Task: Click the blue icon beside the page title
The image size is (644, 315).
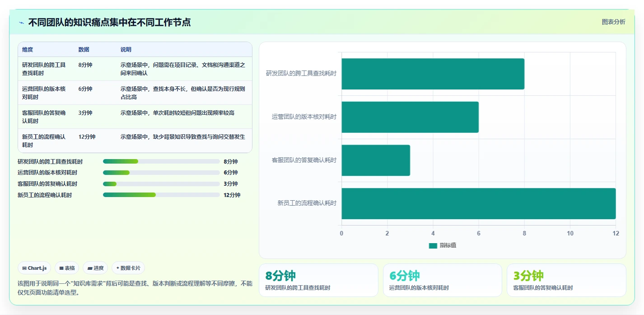Action: pos(21,23)
